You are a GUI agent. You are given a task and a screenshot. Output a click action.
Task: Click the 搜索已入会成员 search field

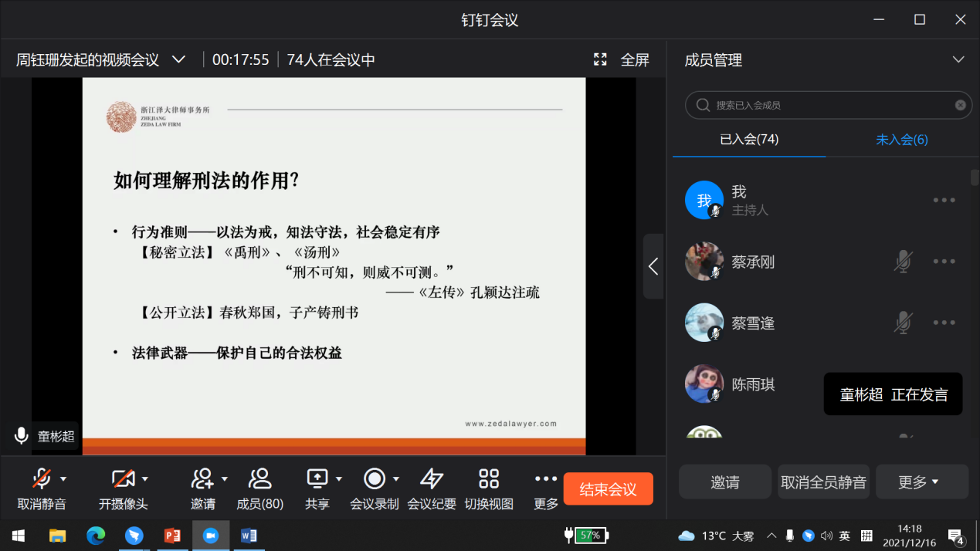pyautogui.click(x=826, y=105)
